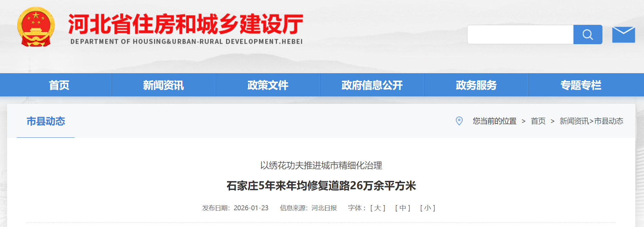
Task: Click the red 河北省住房和城乡建设厅 site title
Action: [x=186, y=25]
